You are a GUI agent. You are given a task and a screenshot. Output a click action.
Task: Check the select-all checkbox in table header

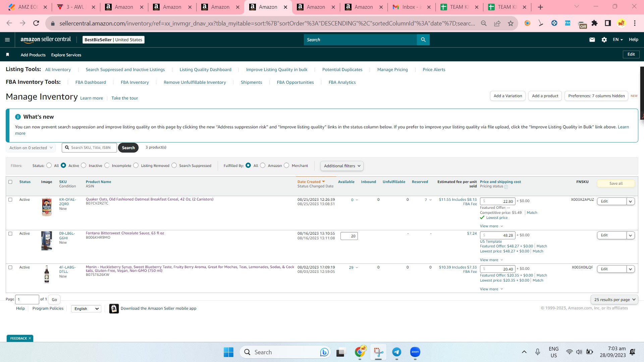coord(10,182)
